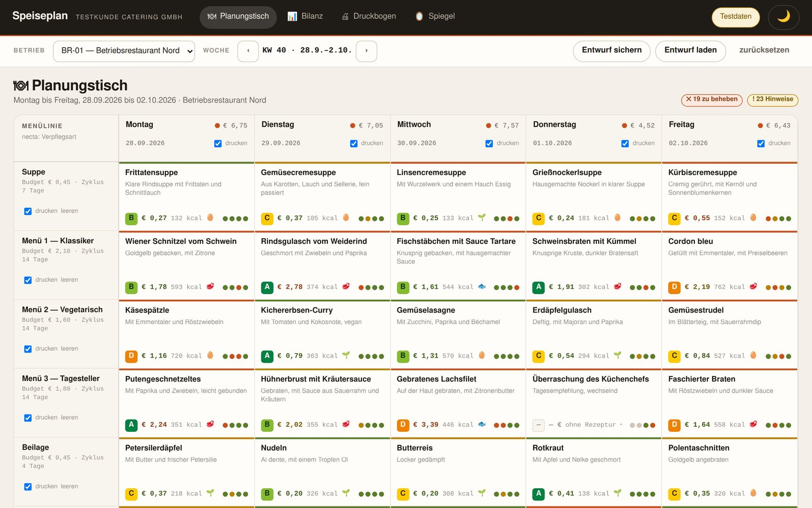
Task: Click zurücksetzen link
Action: coord(764,50)
